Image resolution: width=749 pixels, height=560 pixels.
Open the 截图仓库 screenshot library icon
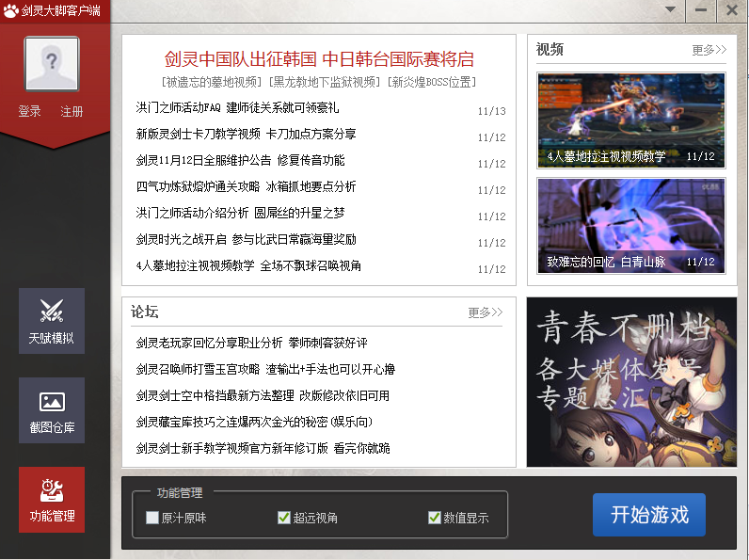tap(52, 410)
